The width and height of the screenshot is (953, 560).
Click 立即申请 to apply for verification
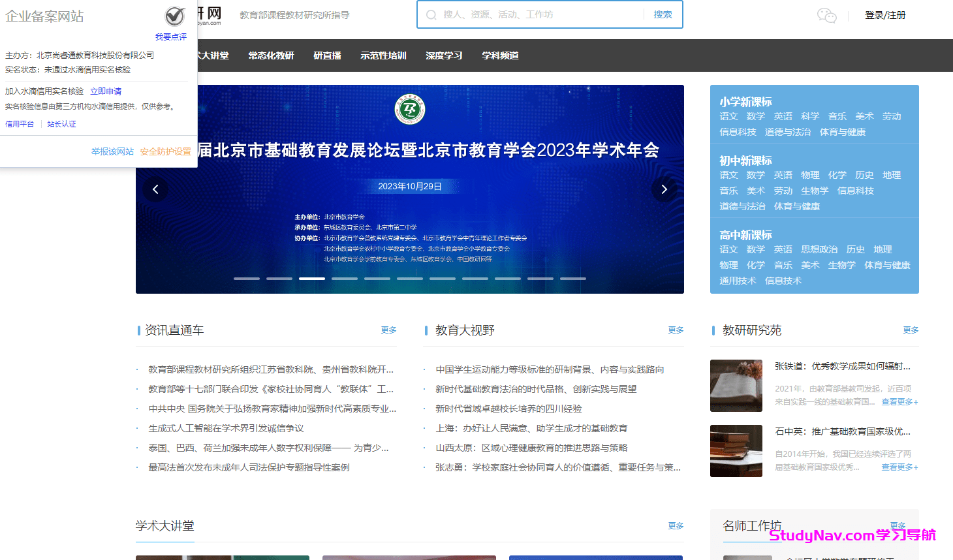tap(106, 90)
